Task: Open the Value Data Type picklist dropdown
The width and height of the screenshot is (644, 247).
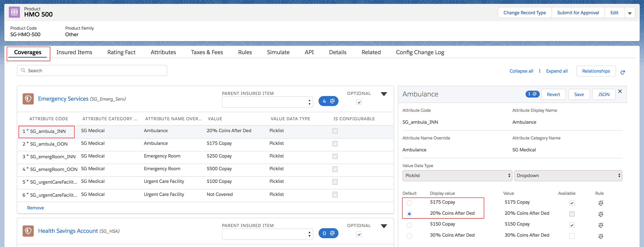Action: coord(457,176)
